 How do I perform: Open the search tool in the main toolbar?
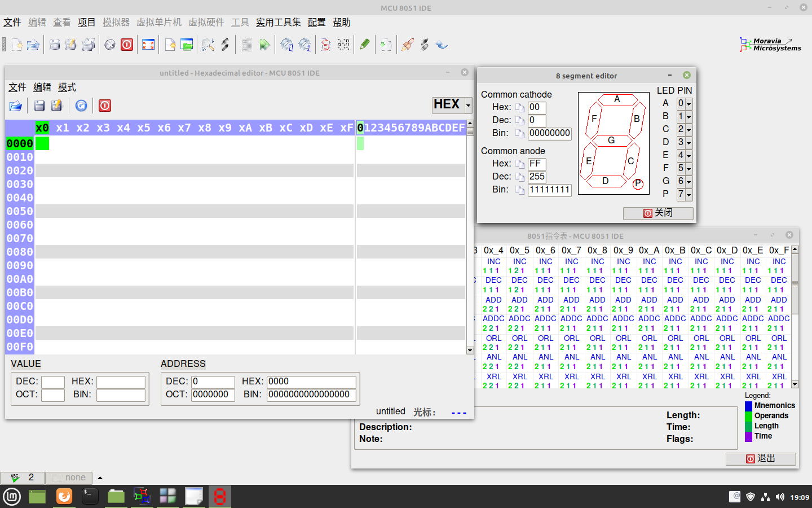pyautogui.click(x=209, y=45)
